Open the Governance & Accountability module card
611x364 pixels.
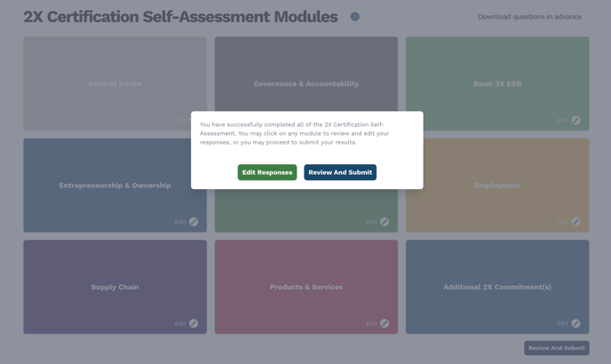click(x=305, y=83)
